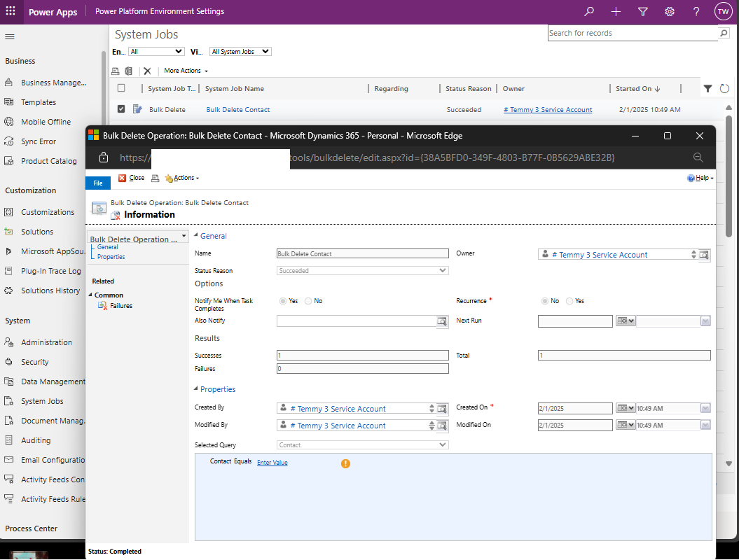Click the plus icon in purple header

tap(616, 11)
